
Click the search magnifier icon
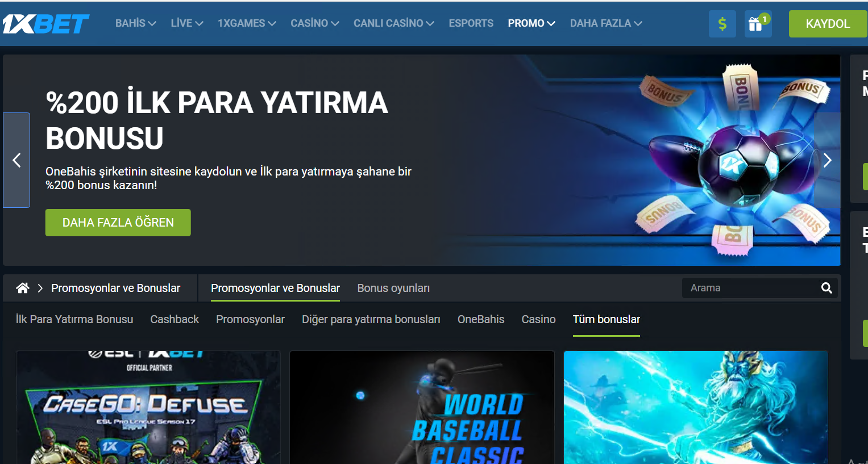coord(827,288)
